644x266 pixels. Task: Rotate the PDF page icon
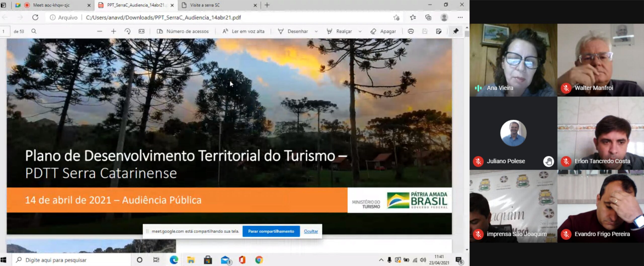pyautogui.click(x=128, y=31)
